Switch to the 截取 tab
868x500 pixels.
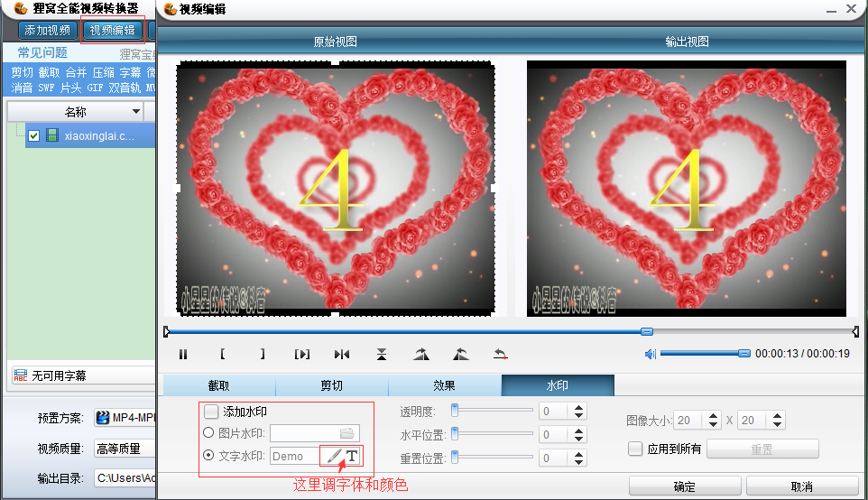[218, 385]
